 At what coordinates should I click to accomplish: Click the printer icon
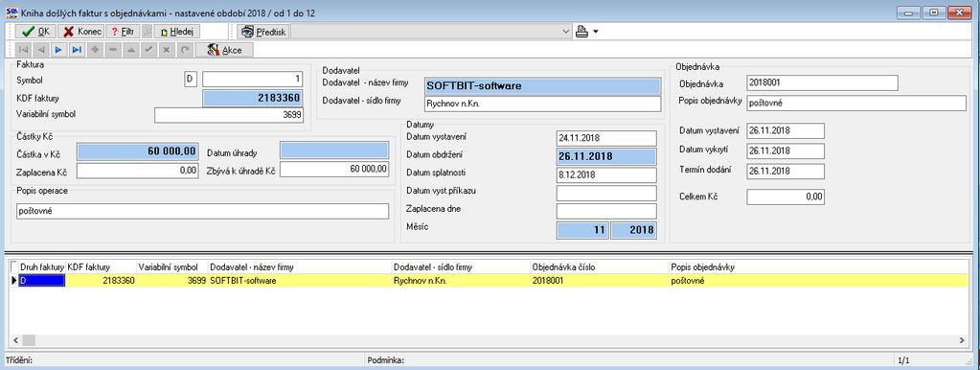[x=581, y=32]
